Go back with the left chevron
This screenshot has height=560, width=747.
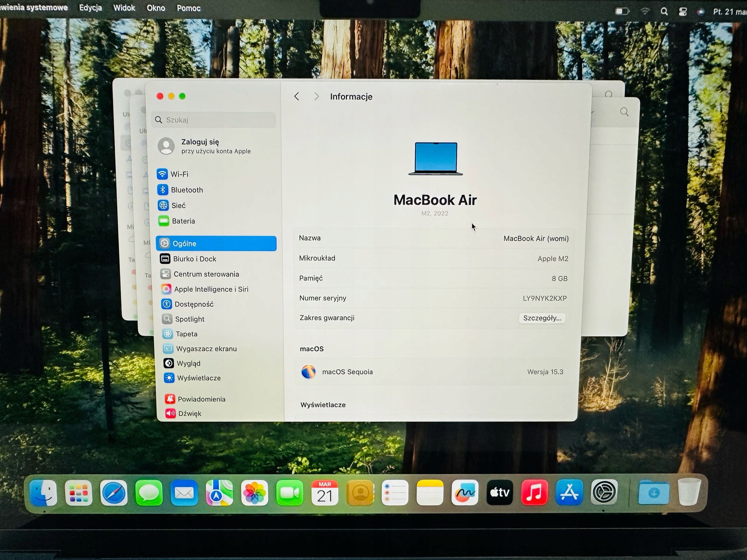click(297, 96)
